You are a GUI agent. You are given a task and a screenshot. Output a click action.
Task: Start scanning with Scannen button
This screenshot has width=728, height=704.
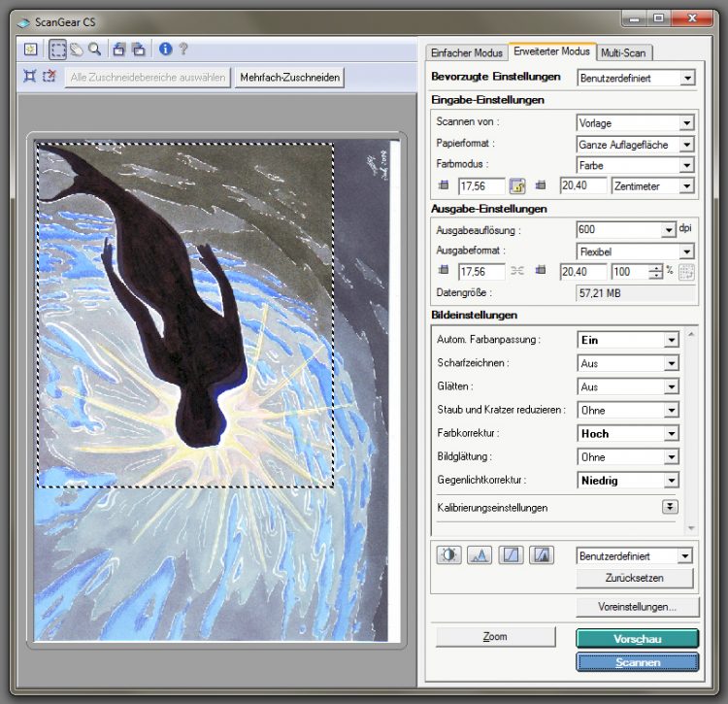637,662
